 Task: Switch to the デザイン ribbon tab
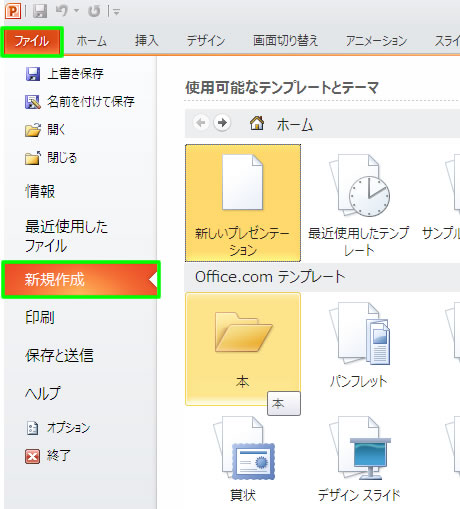(206, 41)
